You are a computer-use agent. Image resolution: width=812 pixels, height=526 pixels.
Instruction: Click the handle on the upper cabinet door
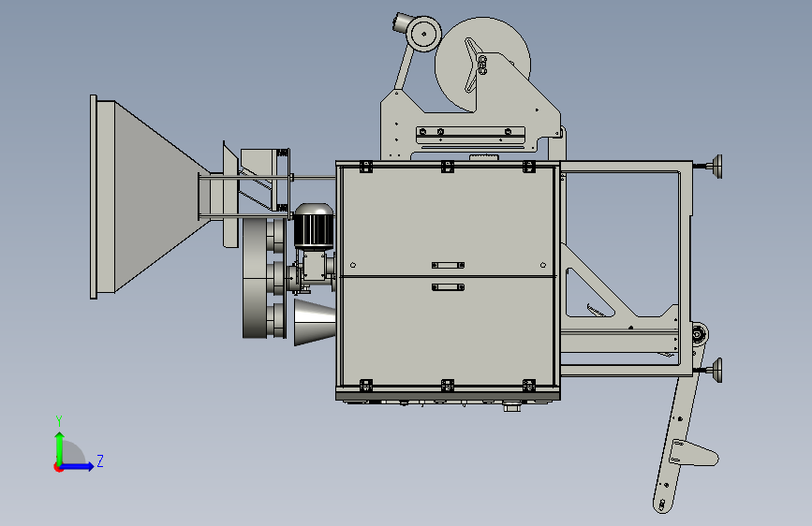click(x=448, y=265)
